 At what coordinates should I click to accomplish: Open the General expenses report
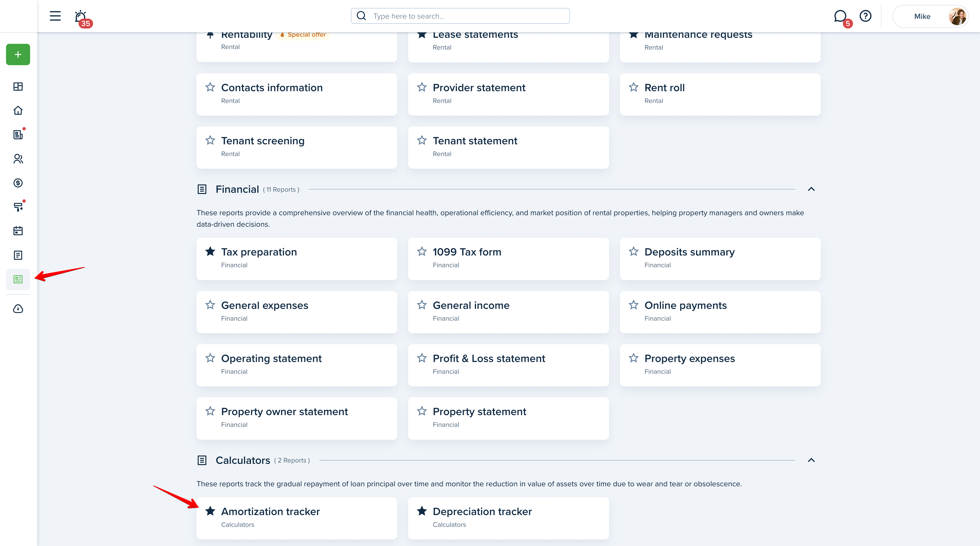(x=297, y=312)
